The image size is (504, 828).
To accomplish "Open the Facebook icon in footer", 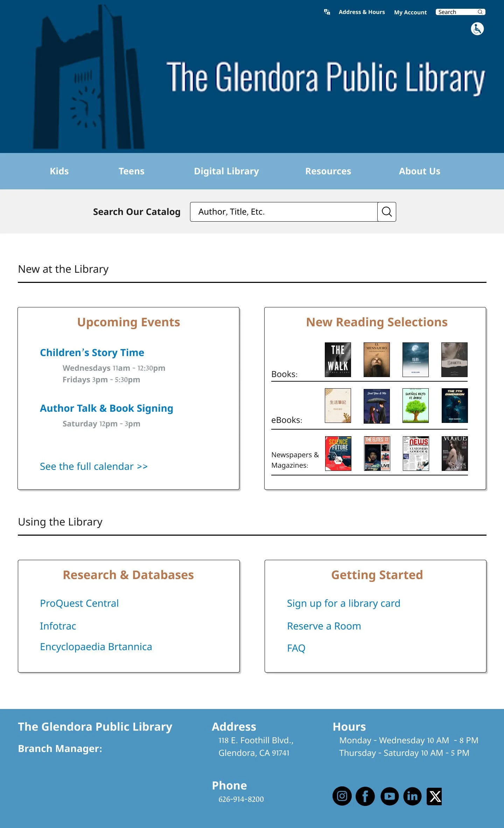I will [x=365, y=796].
